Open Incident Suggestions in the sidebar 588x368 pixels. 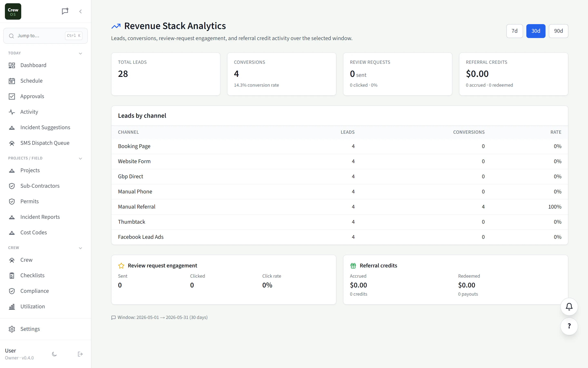tap(46, 128)
